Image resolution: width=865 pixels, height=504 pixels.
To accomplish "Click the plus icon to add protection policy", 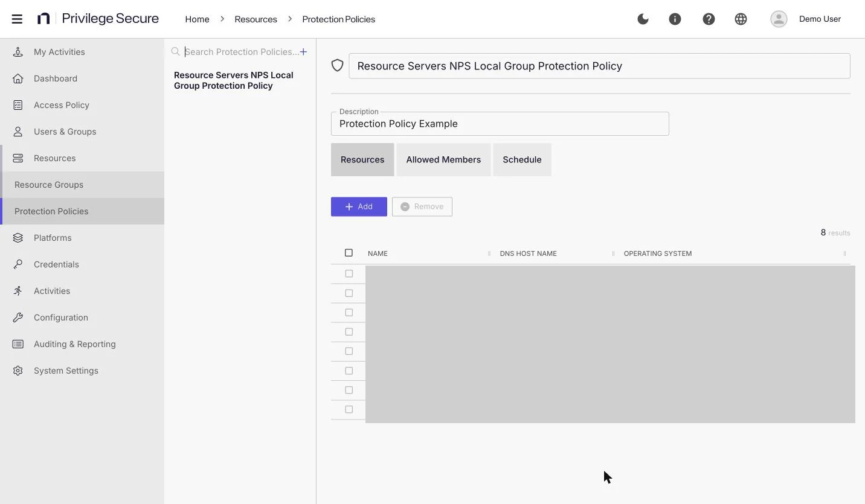I will coord(303,52).
